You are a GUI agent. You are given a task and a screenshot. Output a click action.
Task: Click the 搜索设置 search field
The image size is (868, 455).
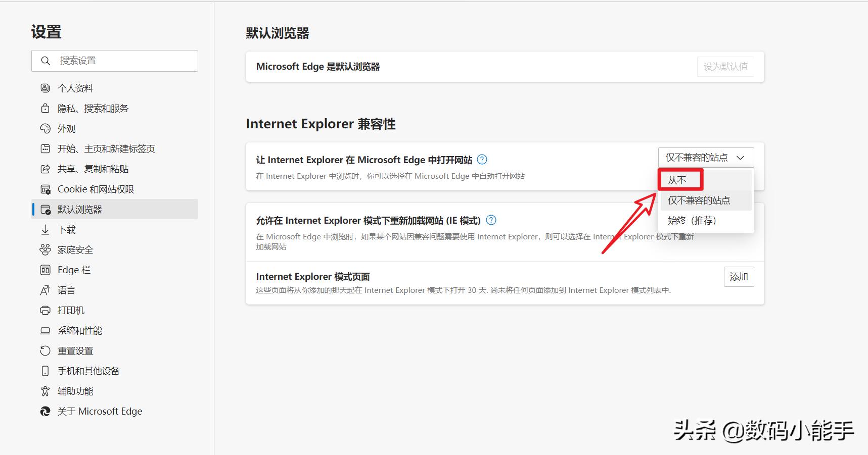(x=114, y=60)
